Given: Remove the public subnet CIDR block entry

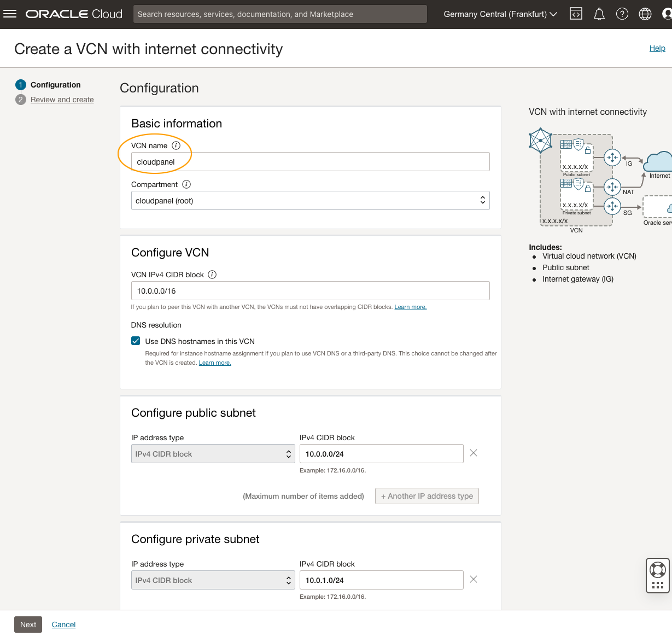Looking at the screenshot, I should coord(473,453).
